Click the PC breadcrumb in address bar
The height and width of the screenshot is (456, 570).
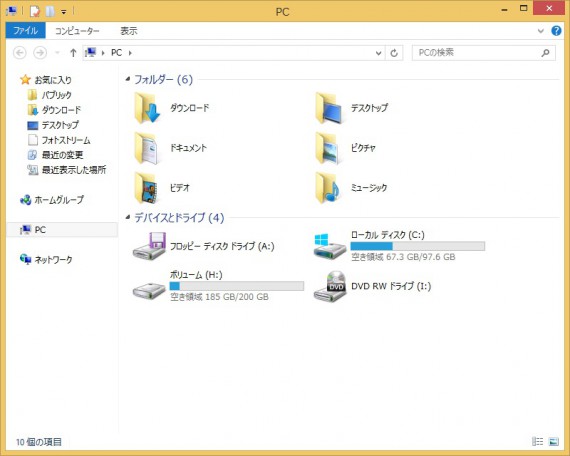pos(116,53)
